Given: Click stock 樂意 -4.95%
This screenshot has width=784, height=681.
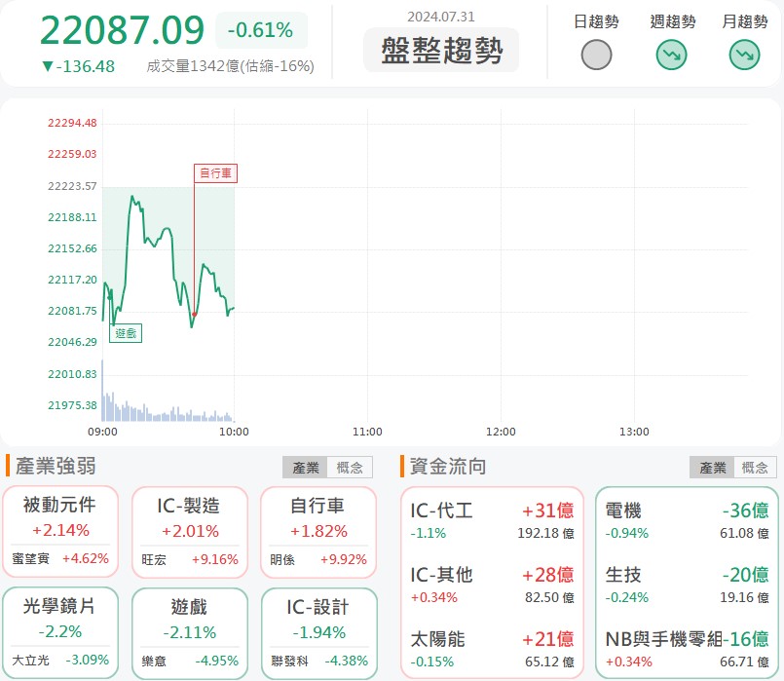Looking at the screenshot, I should 190,661.
